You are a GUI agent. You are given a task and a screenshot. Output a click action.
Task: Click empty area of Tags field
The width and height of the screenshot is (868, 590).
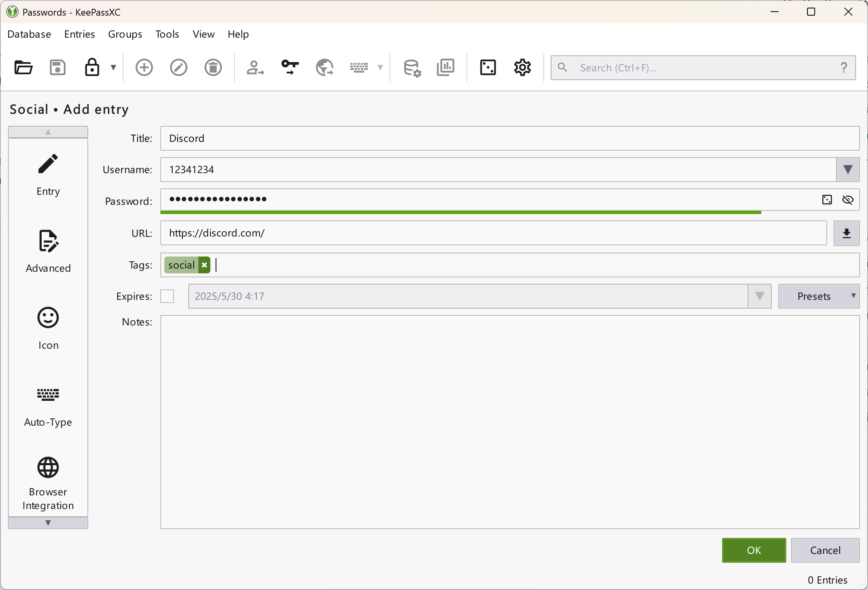coord(537,265)
